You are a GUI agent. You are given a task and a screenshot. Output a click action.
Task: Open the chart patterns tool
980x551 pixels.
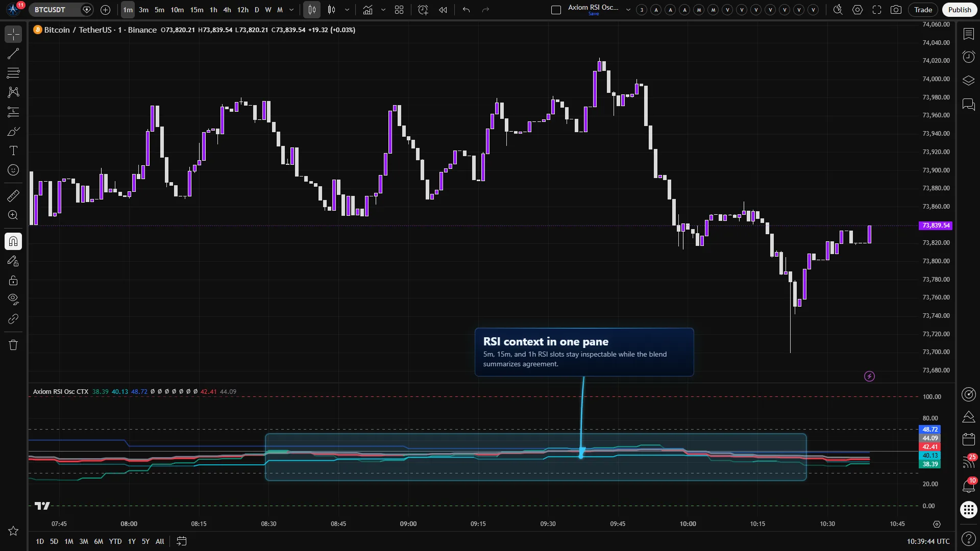point(13,92)
